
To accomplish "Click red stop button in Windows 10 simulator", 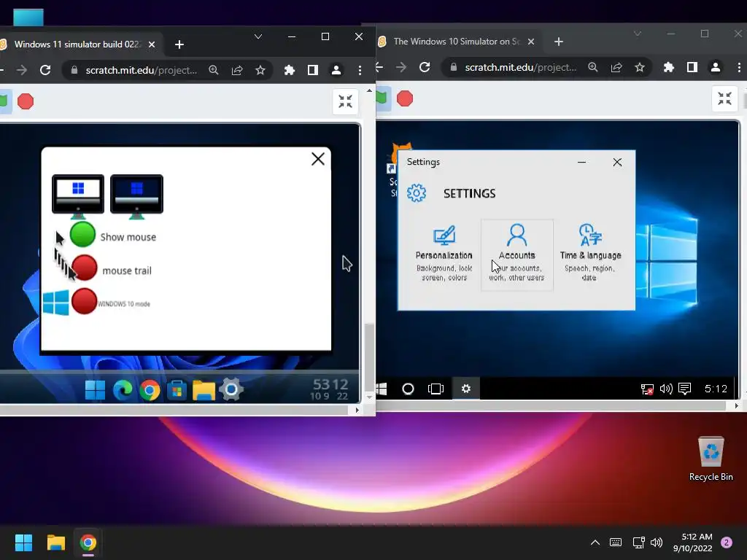I will click(404, 98).
